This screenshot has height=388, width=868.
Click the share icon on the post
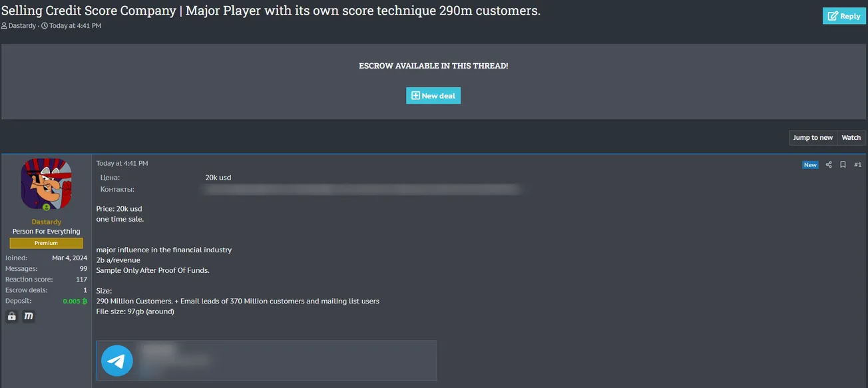click(x=829, y=164)
